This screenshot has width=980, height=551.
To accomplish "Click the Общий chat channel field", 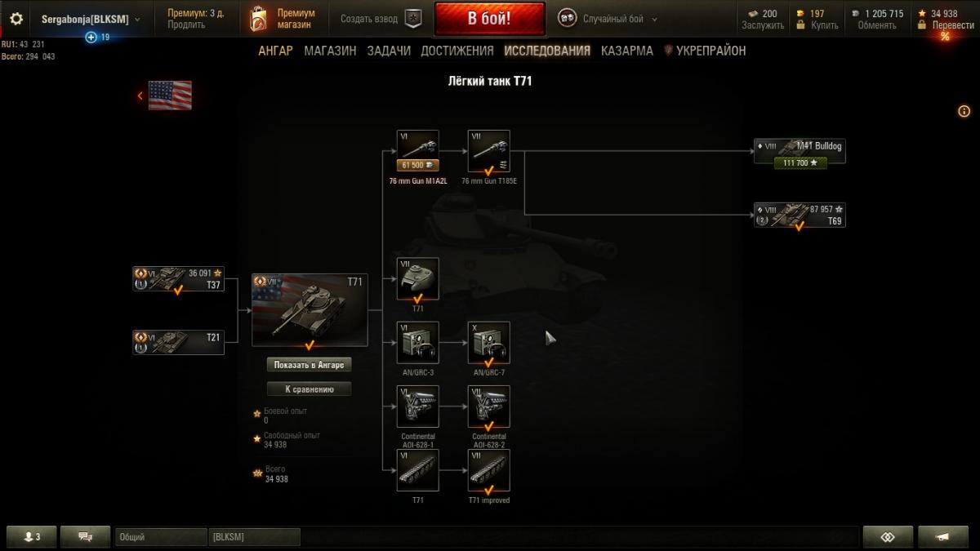I will 161,537.
